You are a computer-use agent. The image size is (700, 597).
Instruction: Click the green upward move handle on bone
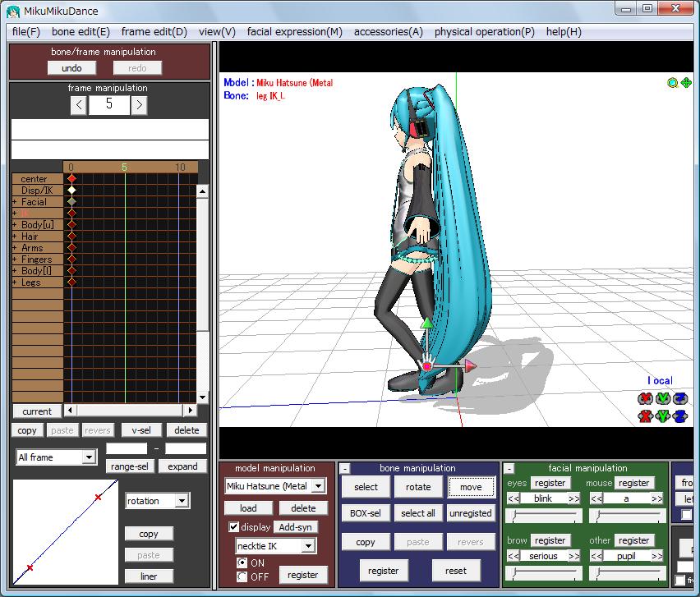[427, 324]
